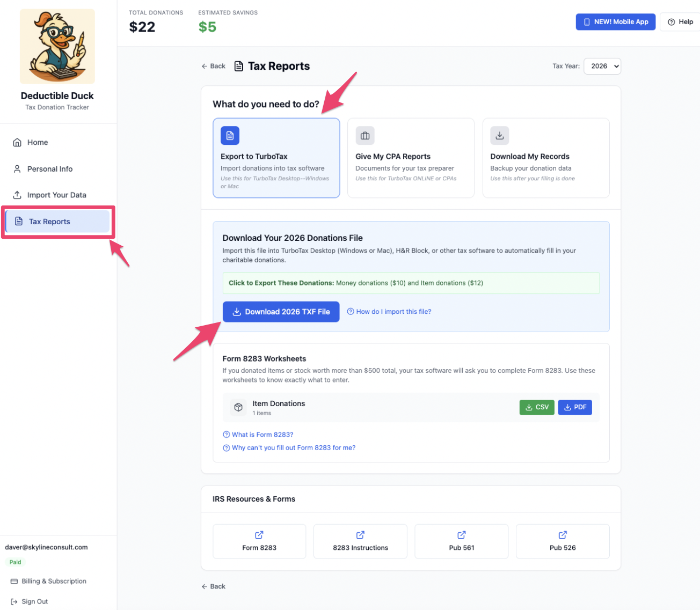Download Item Donations as CSV
Image resolution: width=700 pixels, height=610 pixels.
pyautogui.click(x=537, y=407)
